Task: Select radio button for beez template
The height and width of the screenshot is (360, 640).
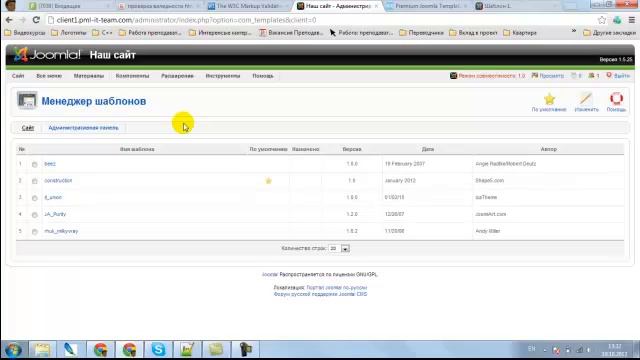Action: tap(35, 164)
